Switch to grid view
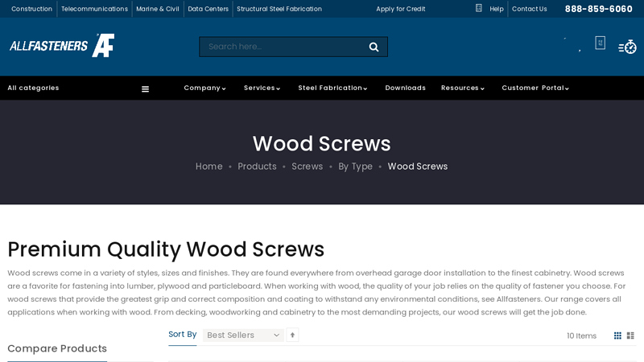Screen dimensions: 644x362 (617, 335)
